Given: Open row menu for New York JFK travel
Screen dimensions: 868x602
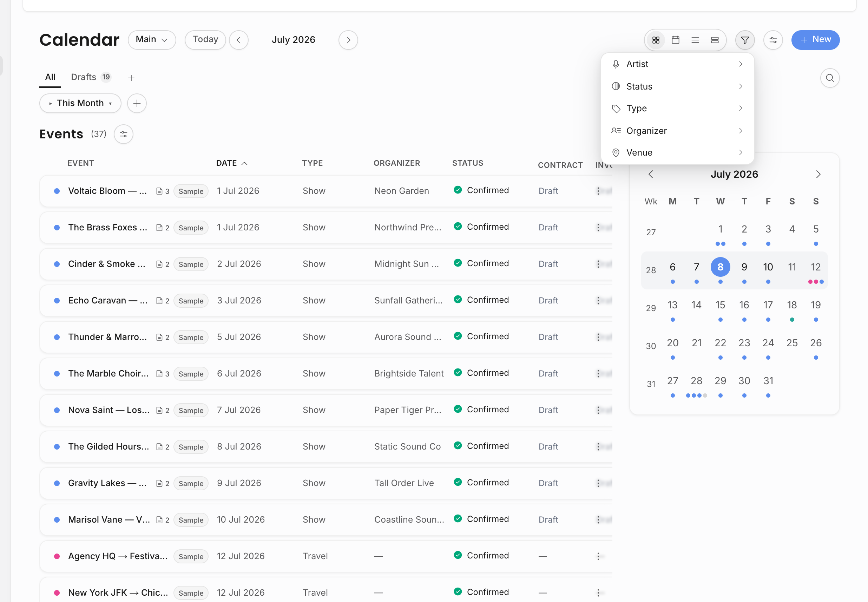Looking at the screenshot, I should pyautogui.click(x=598, y=593).
